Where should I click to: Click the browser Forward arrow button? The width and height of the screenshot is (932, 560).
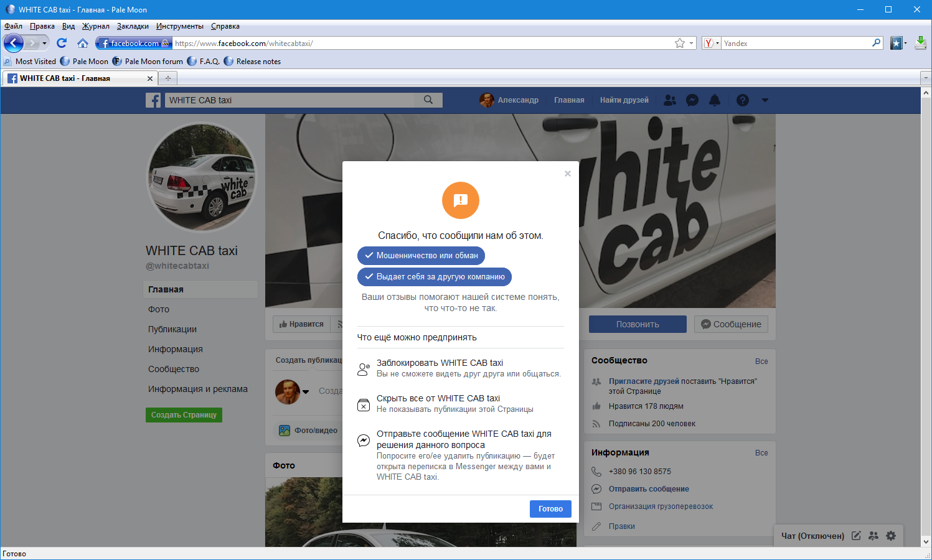[32, 43]
